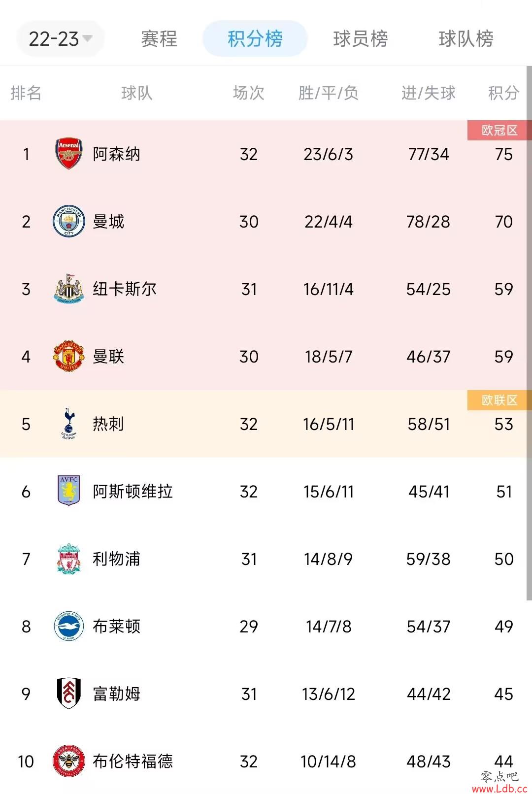Select the 积分榜 tab

(255, 38)
